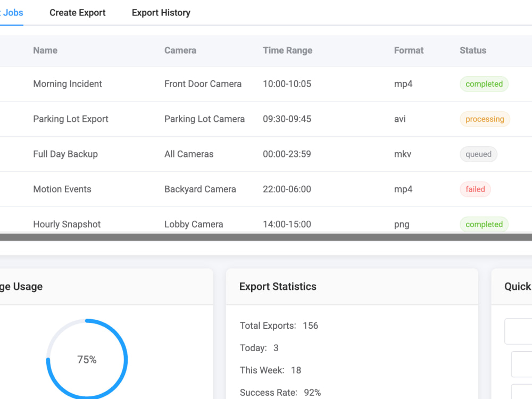Click the Name column header
This screenshot has width=532, height=399.
coord(45,51)
